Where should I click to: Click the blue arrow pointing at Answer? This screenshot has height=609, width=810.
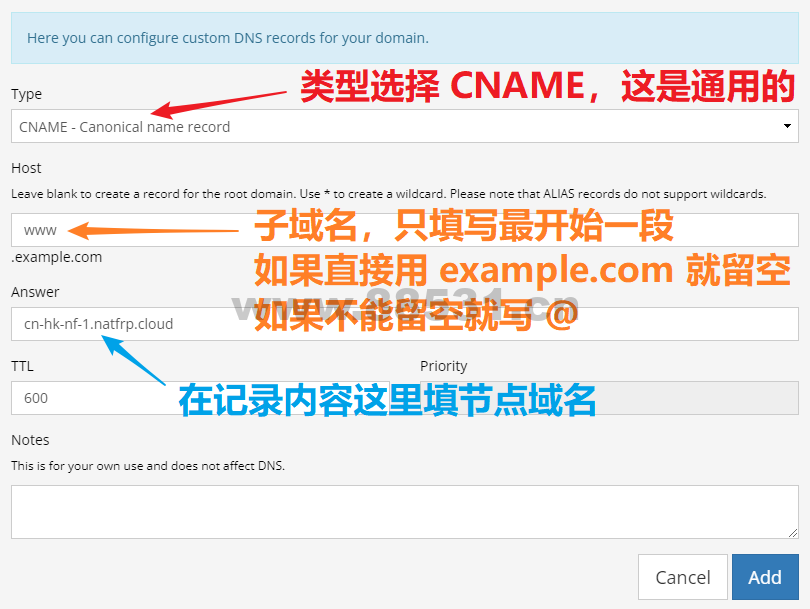point(133,360)
